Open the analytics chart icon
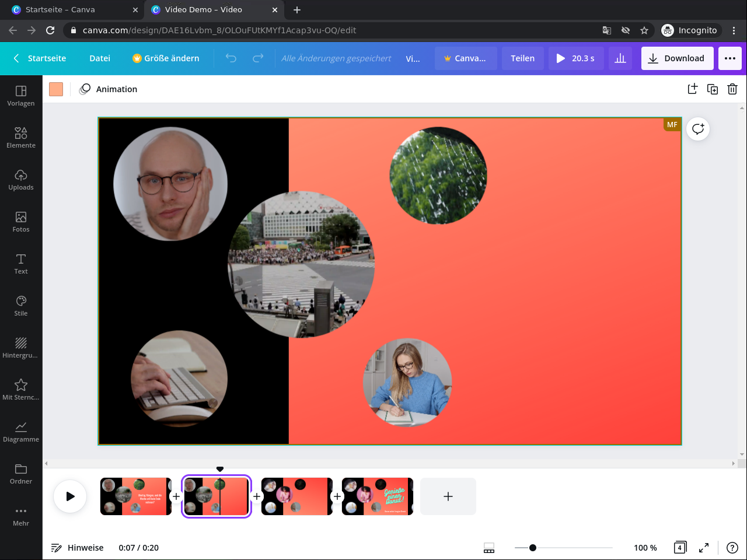This screenshot has width=747, height=560. click(620, 58)
